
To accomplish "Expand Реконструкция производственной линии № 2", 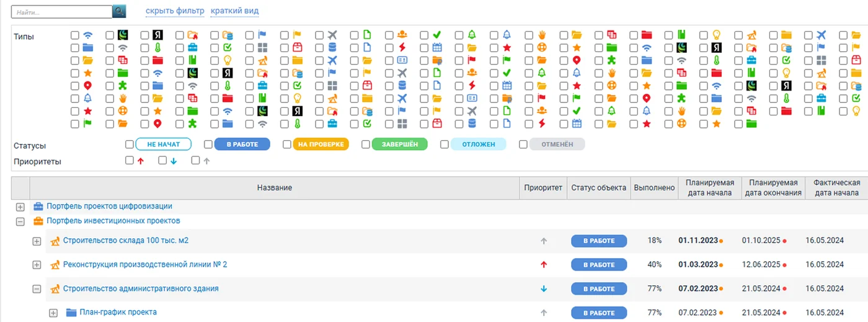I will (37, 265).
